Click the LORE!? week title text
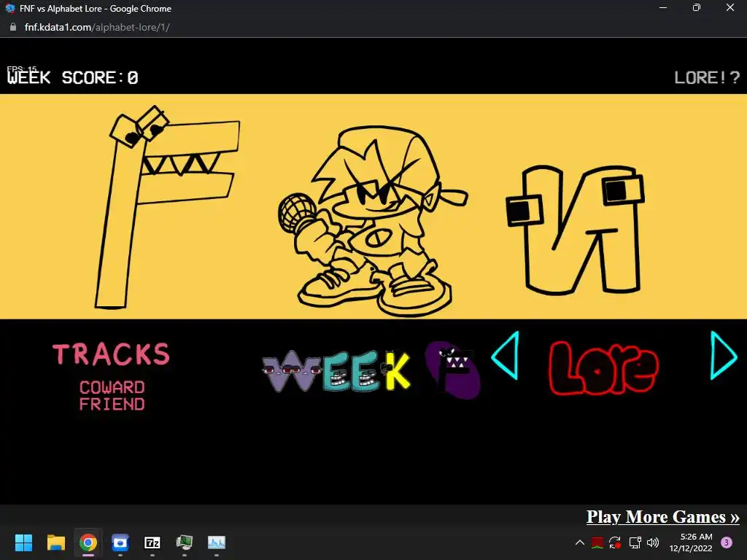The width and height of the screenshot is (747, 560). 707,77
